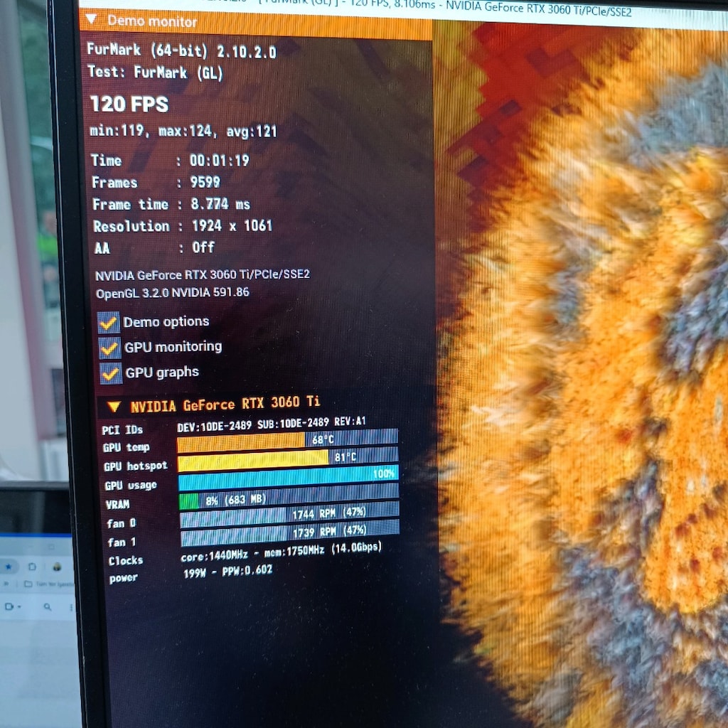The image size is (728, 728).
Task: Click the Demo monitor title label
Action: (152, 21)
